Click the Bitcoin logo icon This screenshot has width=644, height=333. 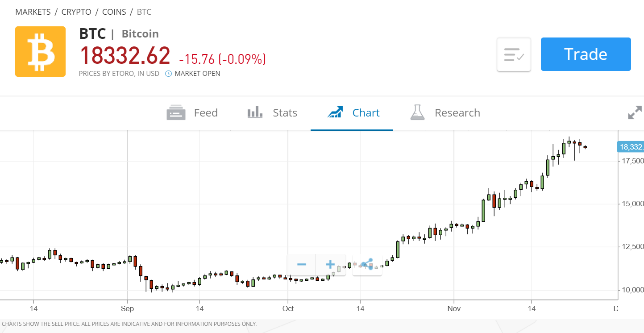click(40, 51)
